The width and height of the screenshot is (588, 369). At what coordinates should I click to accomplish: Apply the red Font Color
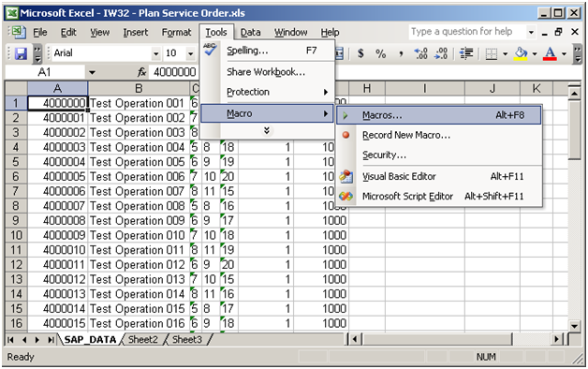550,53
